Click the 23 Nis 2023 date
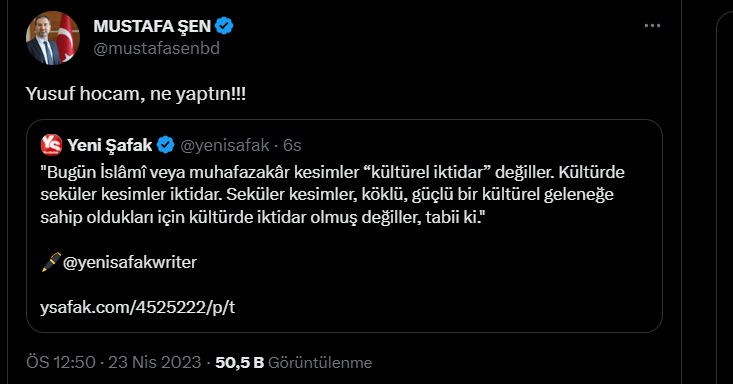The image size is (733, 384). click(155, 362)
